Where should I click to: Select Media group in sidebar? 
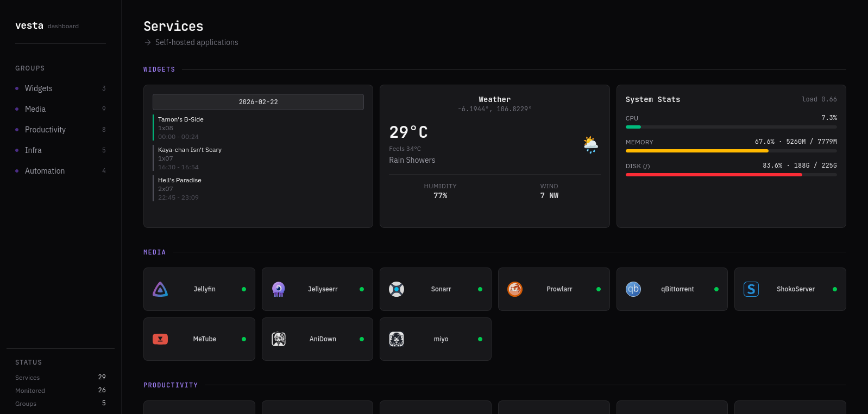(x=35, y=109)
